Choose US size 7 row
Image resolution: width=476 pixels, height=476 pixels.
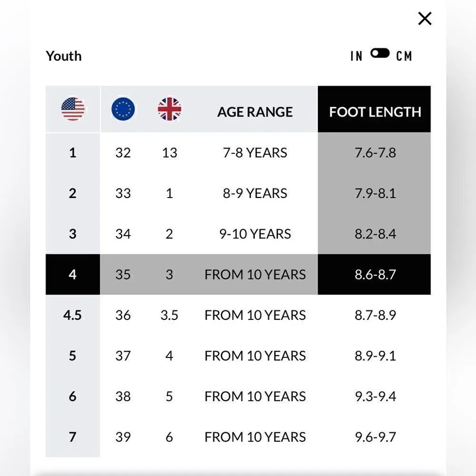(x=238, y=437)
